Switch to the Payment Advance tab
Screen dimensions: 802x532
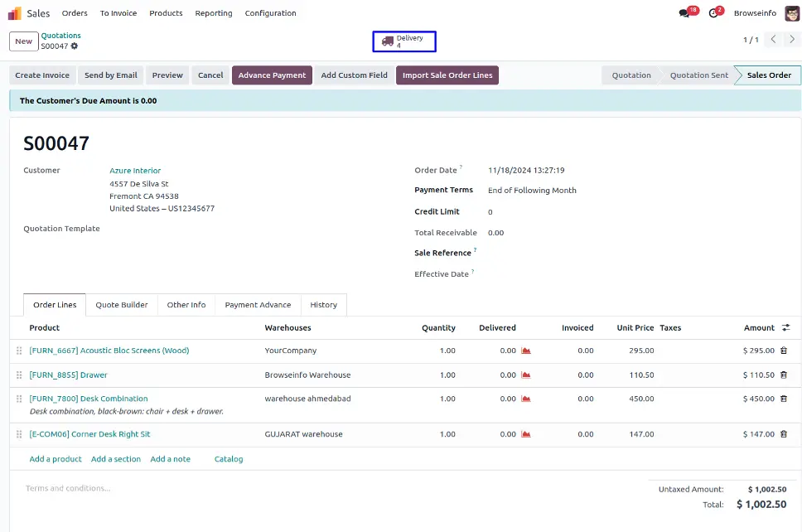[x=258, y=305]
